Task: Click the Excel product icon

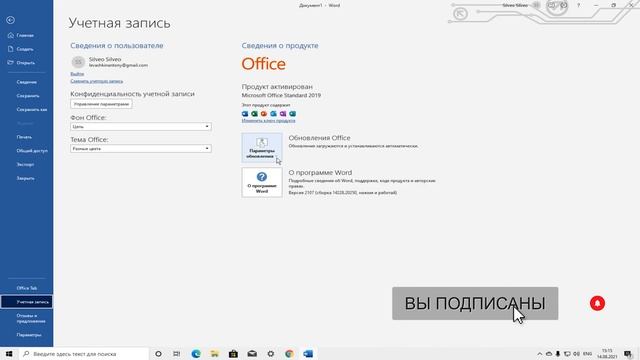Action: click(x=254, y=113)
